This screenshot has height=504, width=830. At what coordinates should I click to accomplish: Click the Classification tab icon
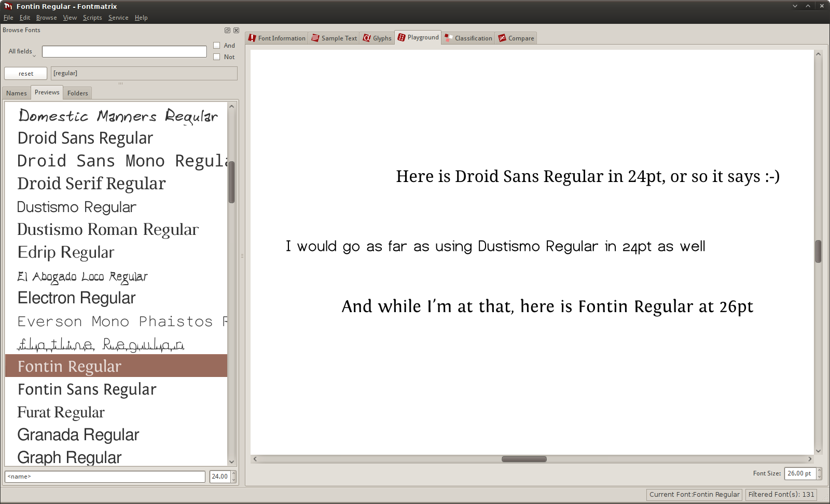pyautogui.click(x=449, y=38)
